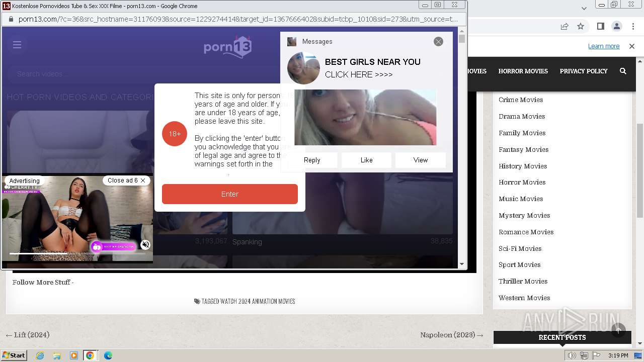644x362 pixels.
Task: Open the hamburger menu in the popup window
Action: pos(17,45)
